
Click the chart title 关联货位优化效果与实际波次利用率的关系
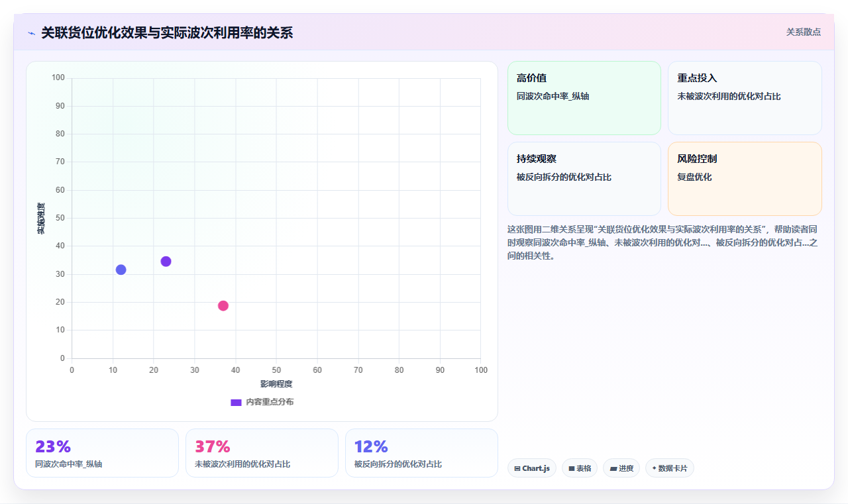click(x=167, y=32)
